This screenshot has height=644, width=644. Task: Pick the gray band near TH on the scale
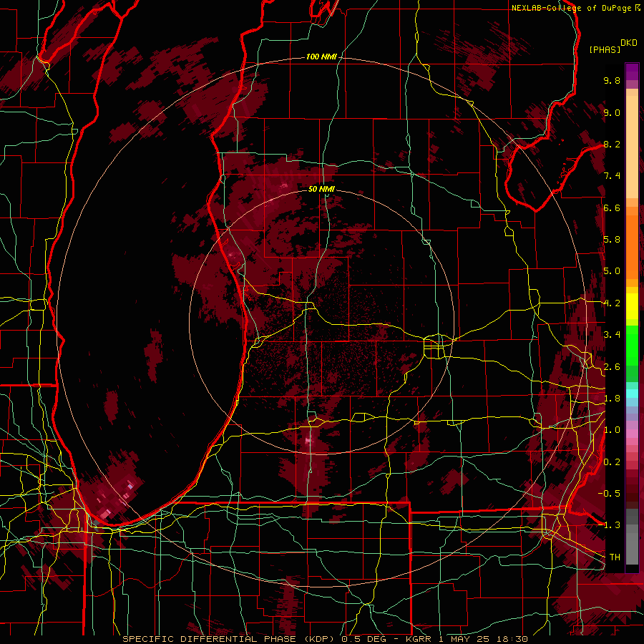[632, 545]
